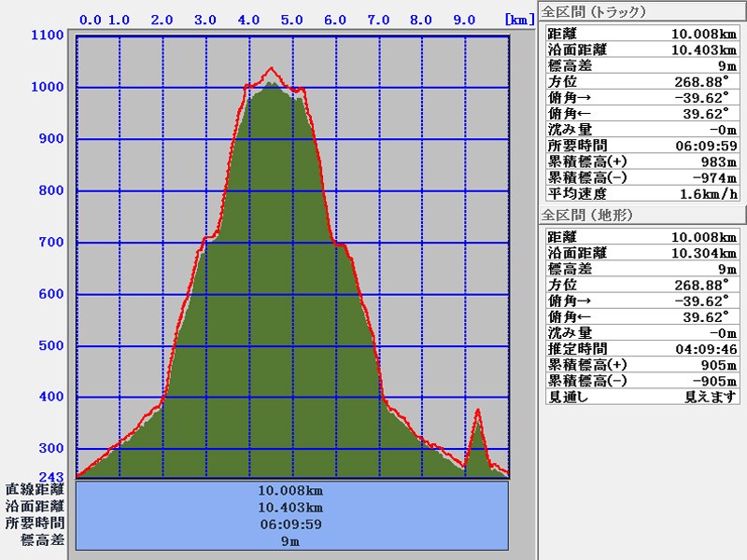The height and width of the screenshot is (560, 747).
Task: Click 沿面距離 10.304km in the terrain panel
Action: coord(641,253)
